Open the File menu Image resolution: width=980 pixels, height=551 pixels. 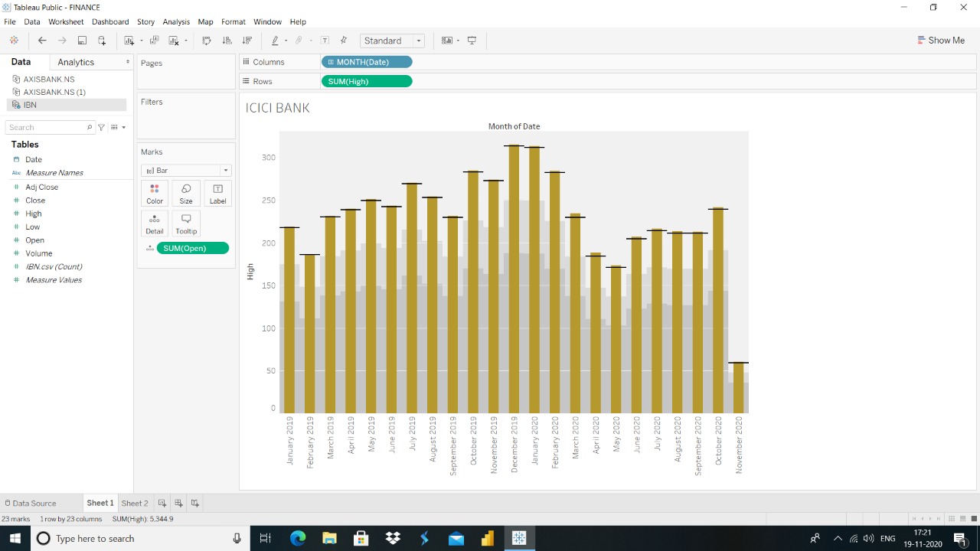(10, 21)
